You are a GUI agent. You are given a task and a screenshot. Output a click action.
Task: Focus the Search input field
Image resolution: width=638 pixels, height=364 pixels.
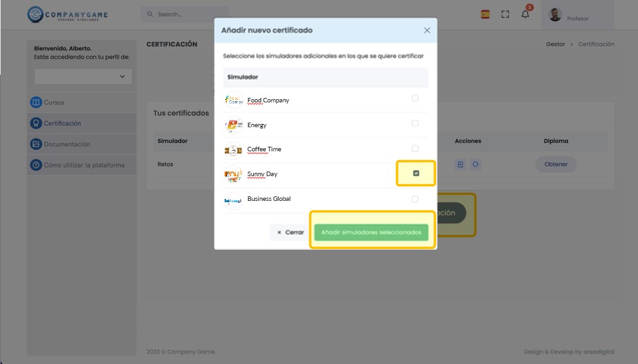pyautogui.click(x=184, y=14)
